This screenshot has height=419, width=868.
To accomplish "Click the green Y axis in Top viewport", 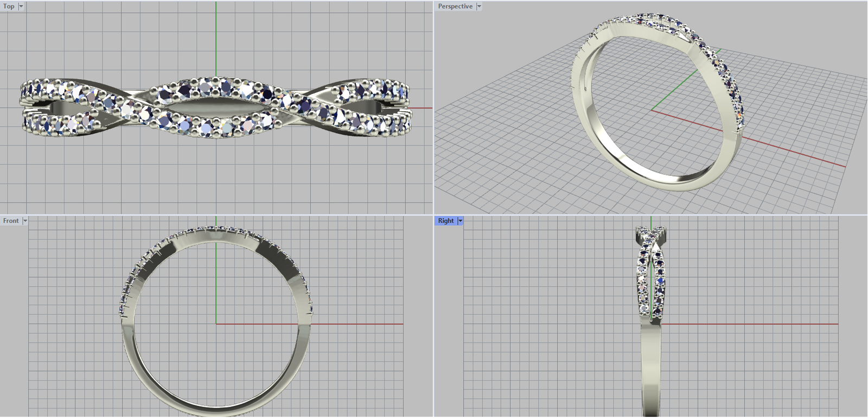I will [216, 38].
